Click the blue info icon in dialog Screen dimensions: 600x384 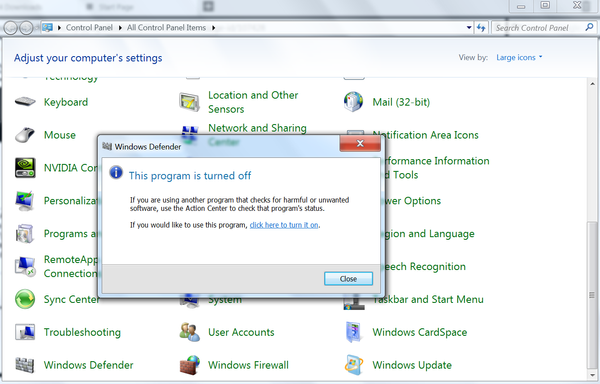coord(116,172)
